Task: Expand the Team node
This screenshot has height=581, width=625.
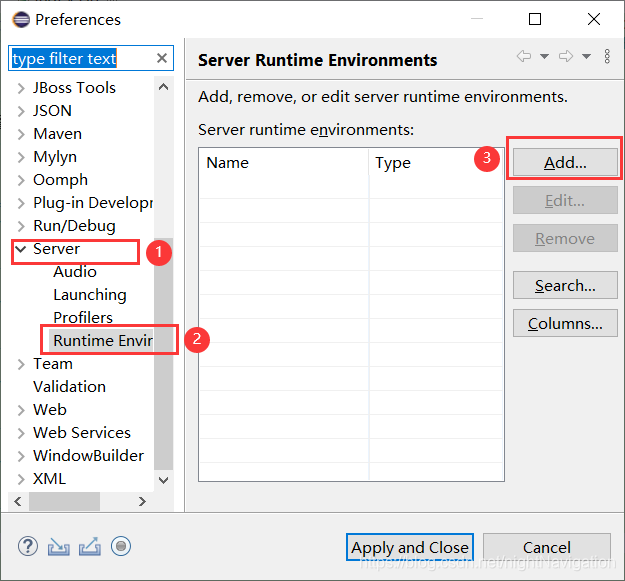Action: click(x=21, y=364)
